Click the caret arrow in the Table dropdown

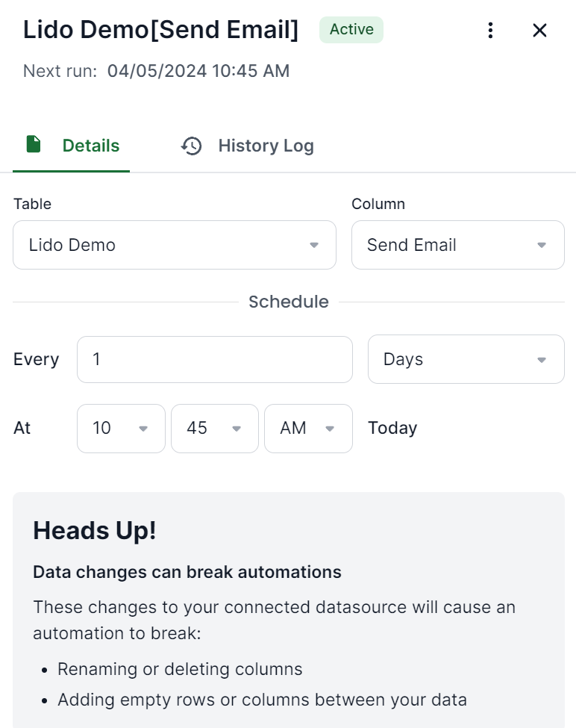click(x=314, y=245)
